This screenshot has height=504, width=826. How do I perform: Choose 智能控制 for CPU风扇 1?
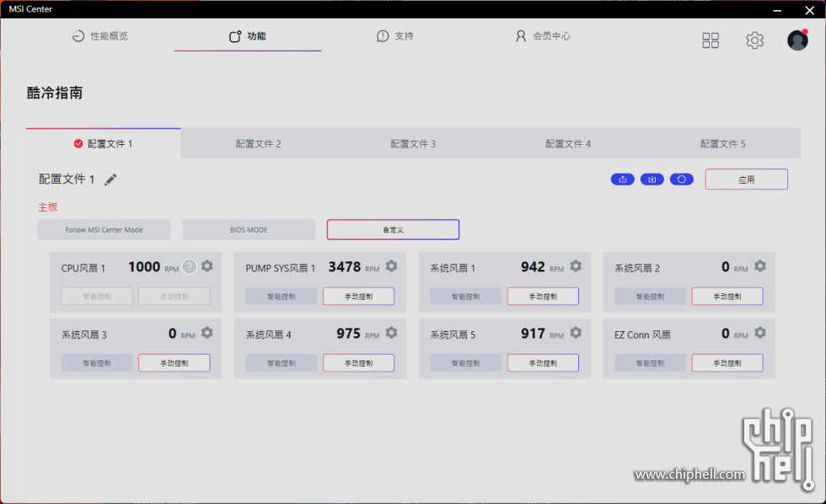(x=97, y=297)
